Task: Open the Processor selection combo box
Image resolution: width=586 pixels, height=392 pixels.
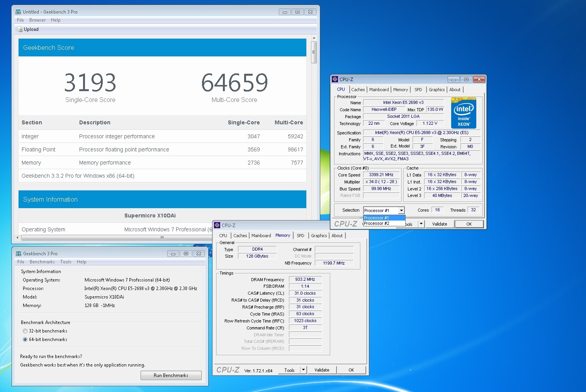Action: pos(384,210)
